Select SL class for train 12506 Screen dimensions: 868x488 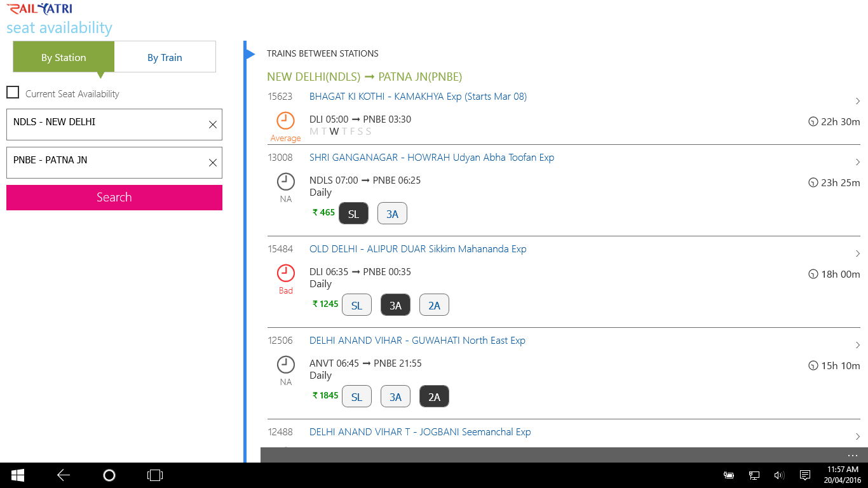coord(357,396)
